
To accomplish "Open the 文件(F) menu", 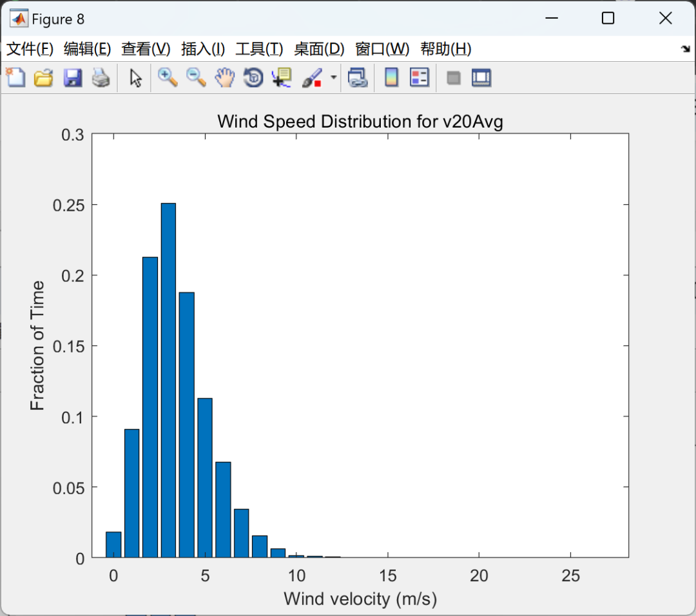I will (30, 49).
